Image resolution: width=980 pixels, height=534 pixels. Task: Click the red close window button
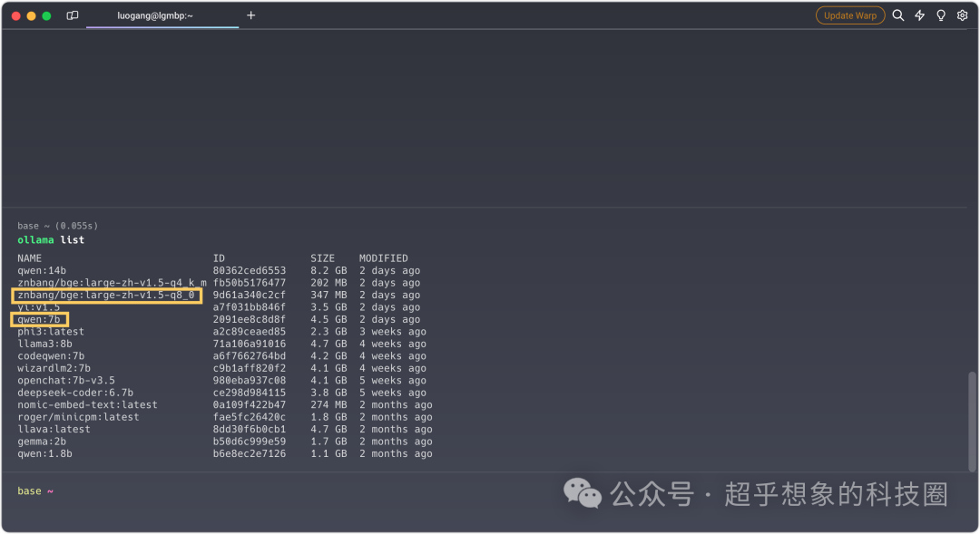(x=16, y=15)
